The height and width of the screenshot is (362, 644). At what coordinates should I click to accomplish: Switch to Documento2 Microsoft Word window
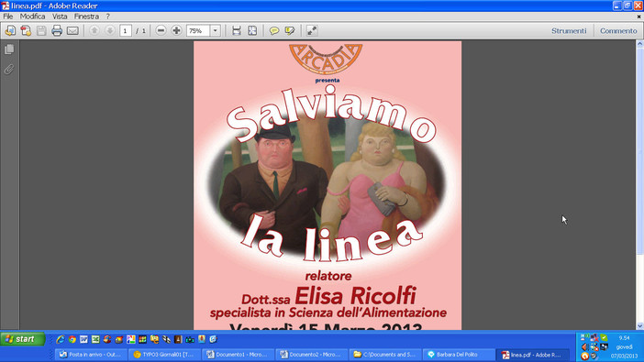[x=311, y=355]
